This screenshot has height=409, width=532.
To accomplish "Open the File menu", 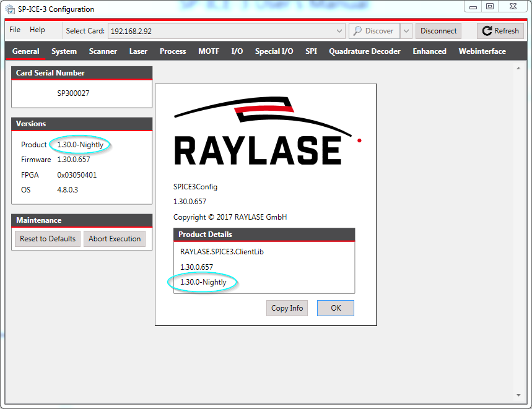I will point(15,30).
